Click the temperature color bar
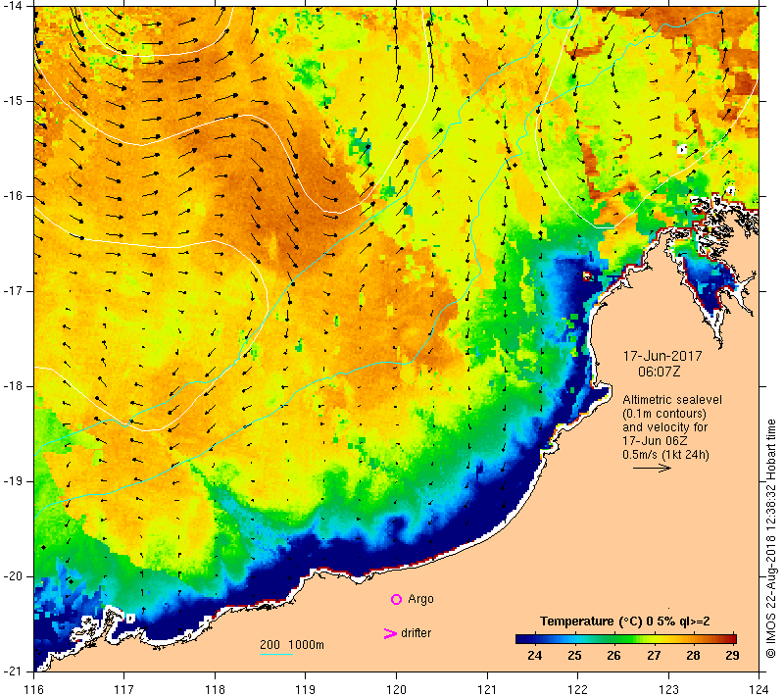Image resolution: width=784 pixels, height=696 pixels. tap(626, 638)
